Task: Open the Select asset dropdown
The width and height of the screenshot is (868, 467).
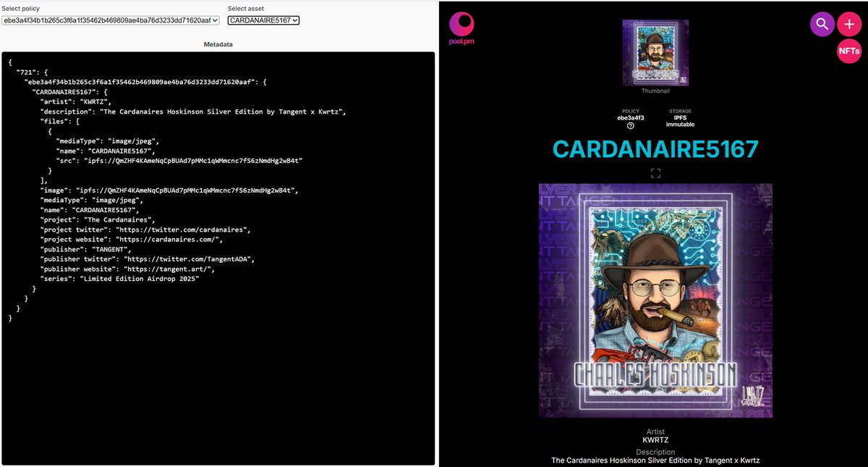Action: (263, 20)
